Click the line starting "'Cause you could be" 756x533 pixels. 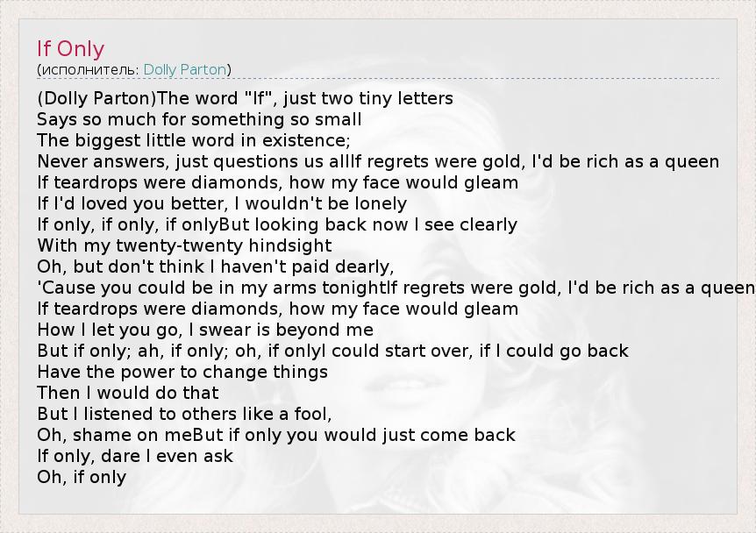tap(210, 288)
